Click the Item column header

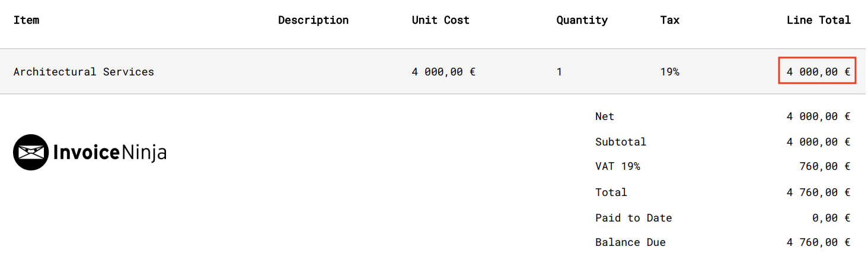[x=27, y=20]
